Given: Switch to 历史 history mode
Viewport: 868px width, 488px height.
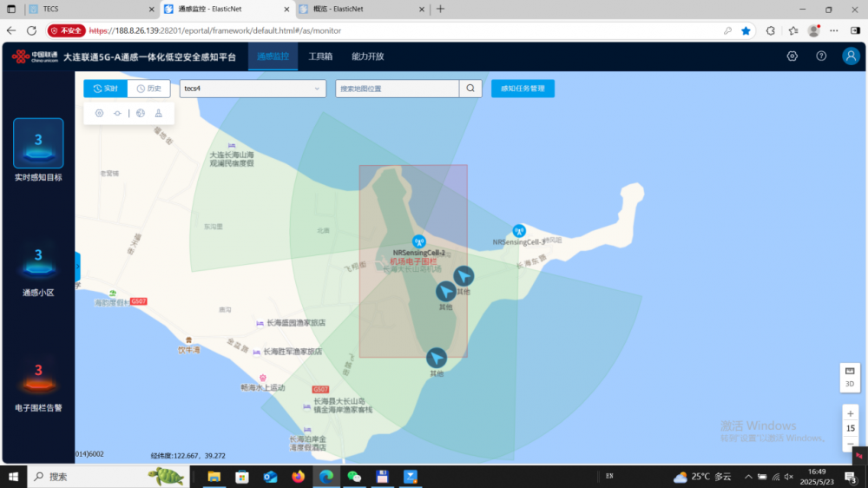Looking at the screenshot, I should [148, 89].
